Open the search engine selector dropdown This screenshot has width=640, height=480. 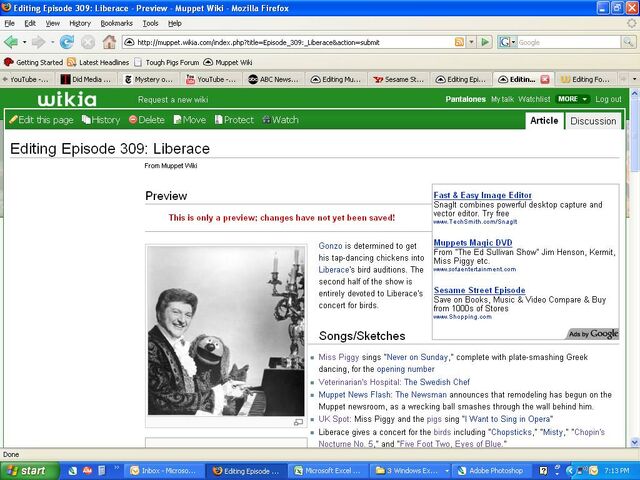[513, 42]
